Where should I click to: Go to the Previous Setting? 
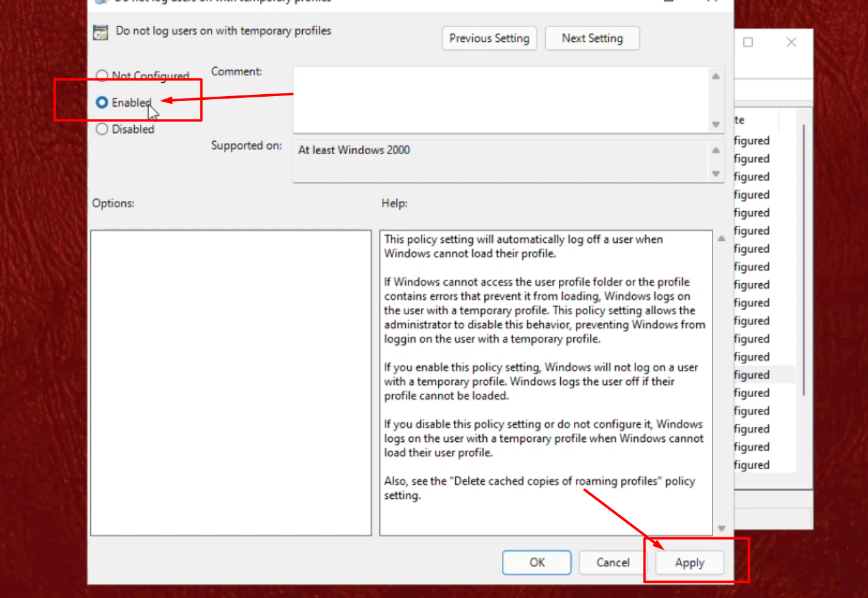point(489,38)
